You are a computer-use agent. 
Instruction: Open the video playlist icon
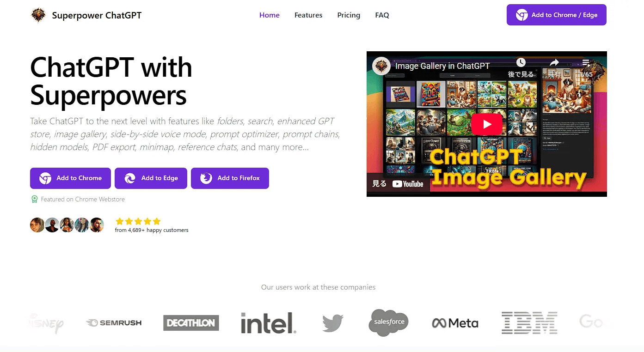click(586, 63)
